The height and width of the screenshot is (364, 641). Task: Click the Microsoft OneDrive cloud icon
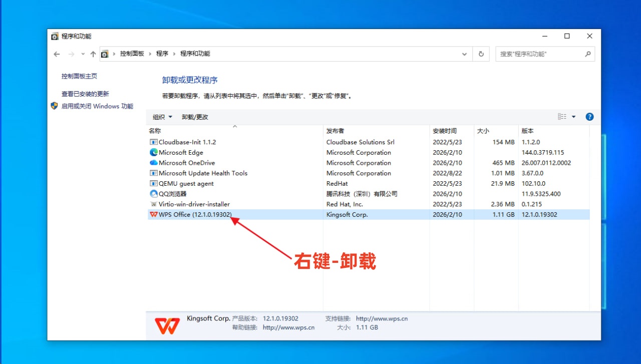153,163
